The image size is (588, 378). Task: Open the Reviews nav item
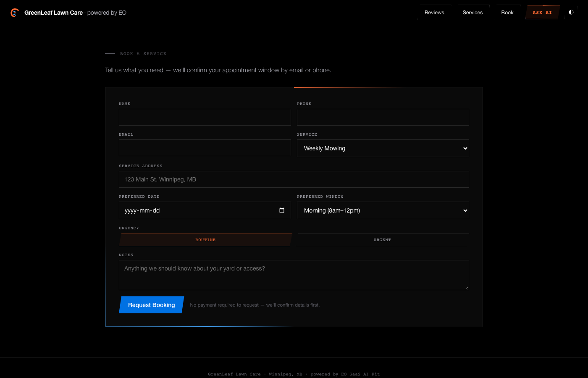coord(434,13)
